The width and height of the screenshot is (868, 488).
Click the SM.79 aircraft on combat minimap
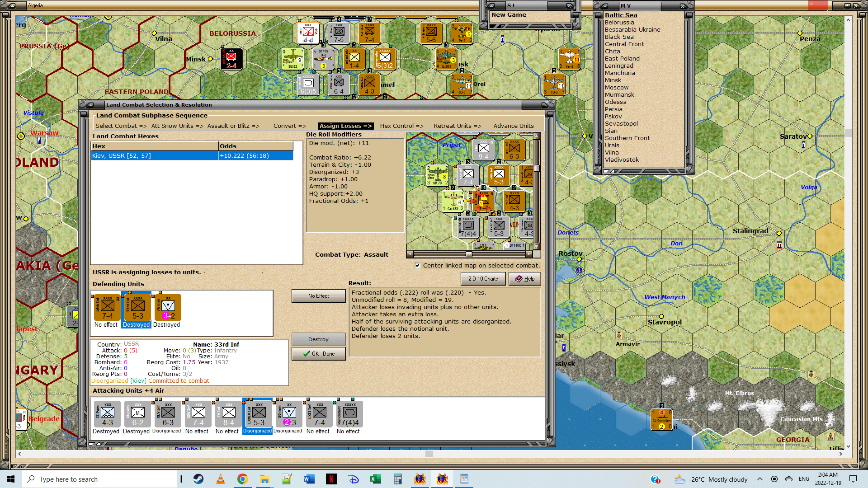(437, 175)
